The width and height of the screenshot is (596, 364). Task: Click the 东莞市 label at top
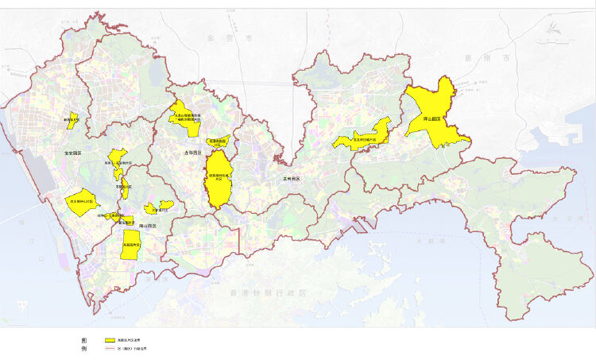(239, 37)
